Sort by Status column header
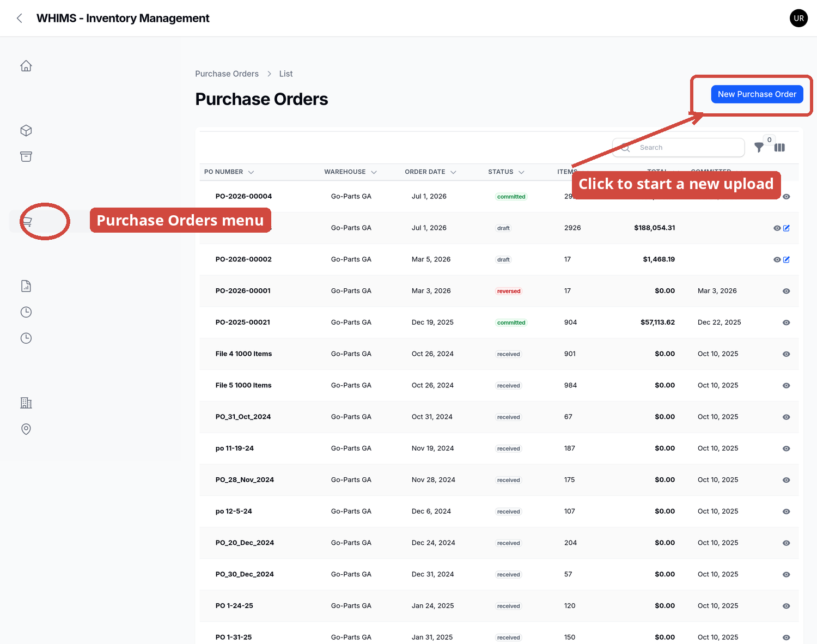The height and width of the screenshot is (644, 817). (506, 172)
